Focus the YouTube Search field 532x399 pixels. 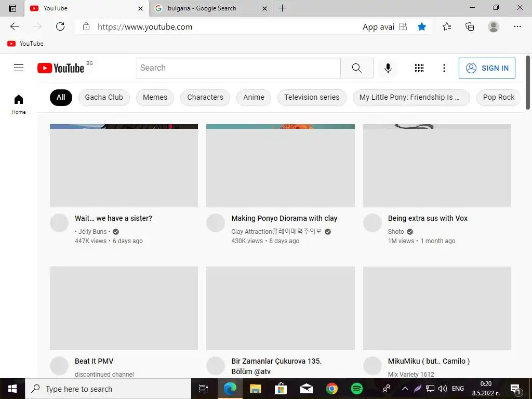[x=238, y=68]
